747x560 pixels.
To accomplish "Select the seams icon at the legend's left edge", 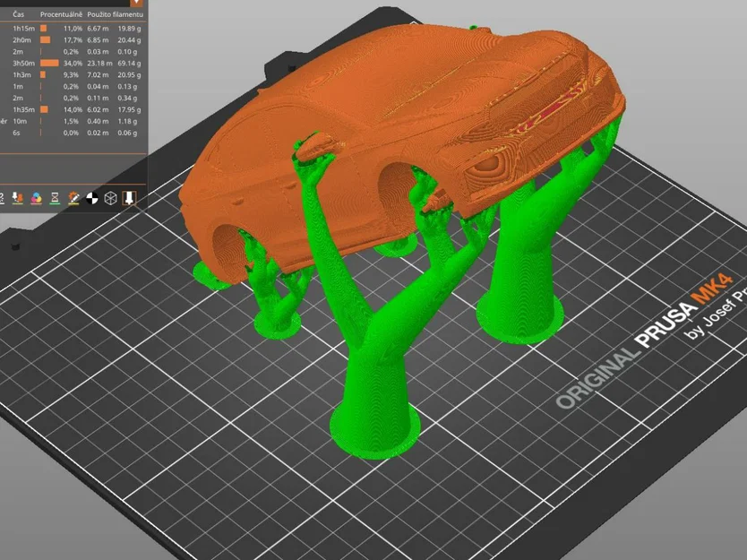I will coord(4,197).
